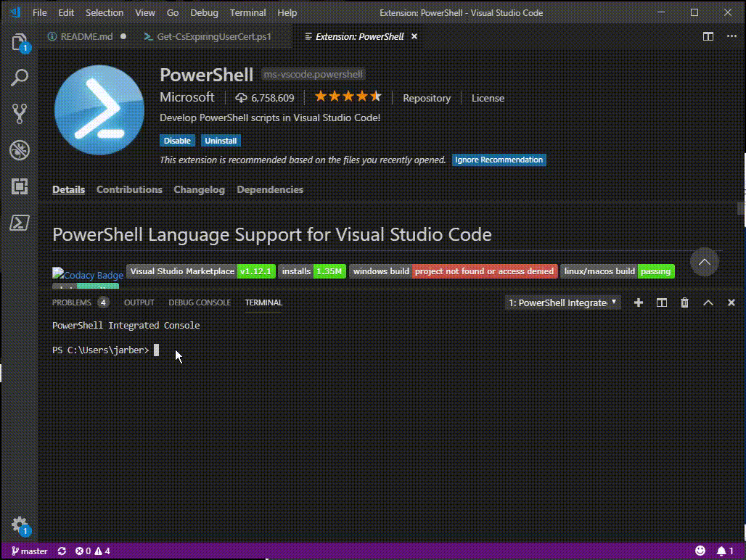Maximize terminal panel with chevron up

click(x=708, y=302)
